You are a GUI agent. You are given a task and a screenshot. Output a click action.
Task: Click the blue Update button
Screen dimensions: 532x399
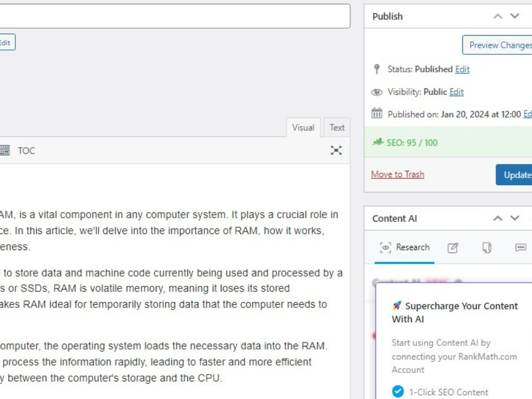(x=514, y=174)
